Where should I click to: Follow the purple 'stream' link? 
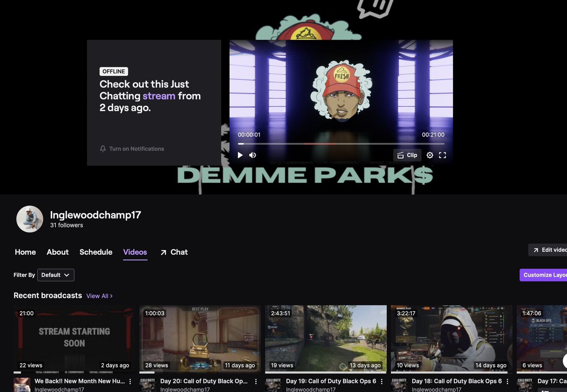[159, 96]
